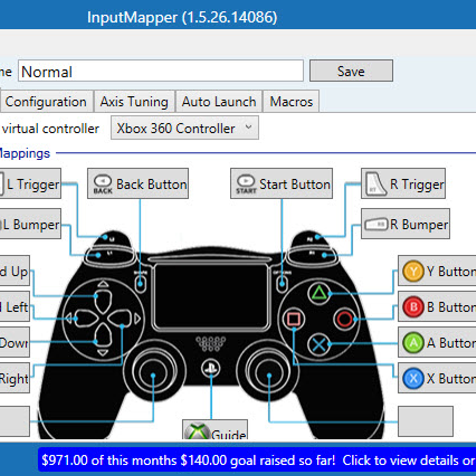The image size is (476, 476).
Task: Click the Start Button mapping icon
Action: [246, 184]
